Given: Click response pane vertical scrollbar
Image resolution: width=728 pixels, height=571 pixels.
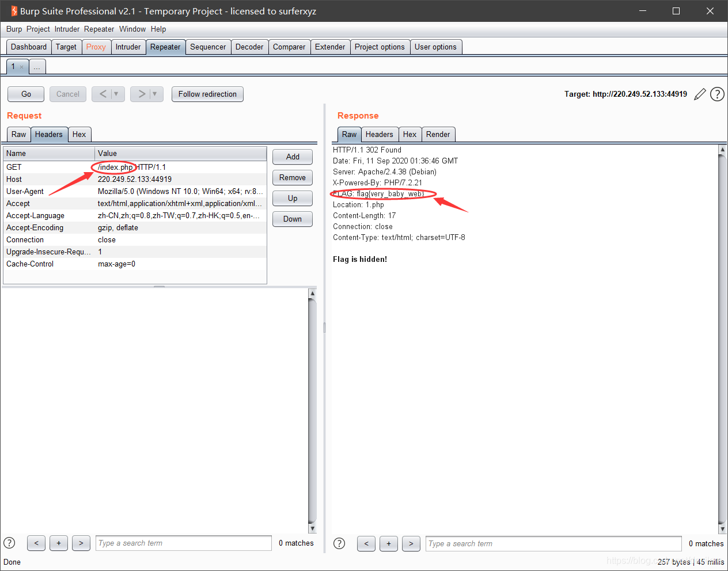Looking at the screenshot, I should [723, 340].
